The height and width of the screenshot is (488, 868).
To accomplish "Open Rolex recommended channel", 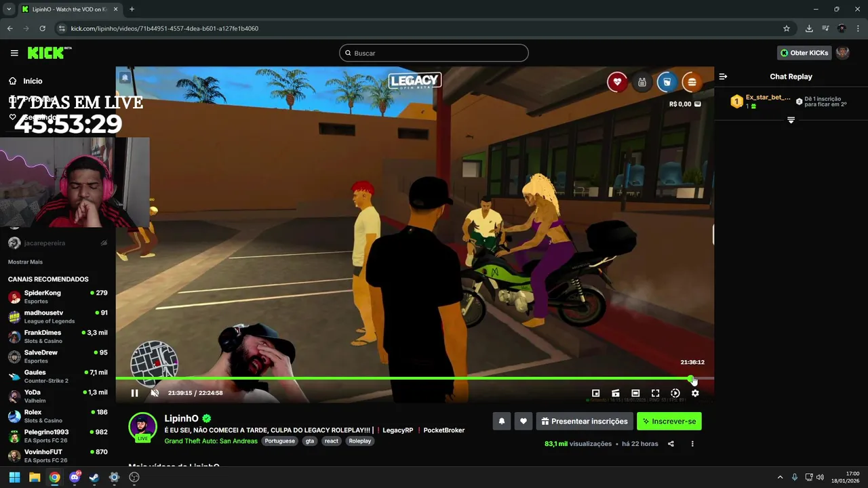I will [58, 416].
